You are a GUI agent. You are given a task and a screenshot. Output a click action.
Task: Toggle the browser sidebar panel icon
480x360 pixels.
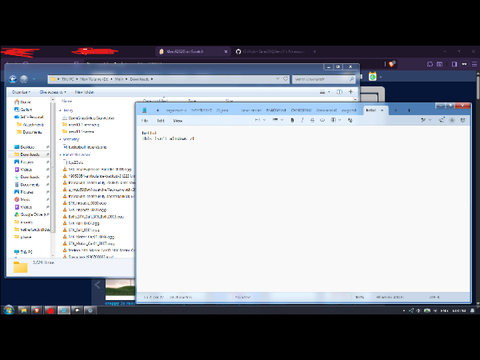pyautogui.click(x=454, y=64)
